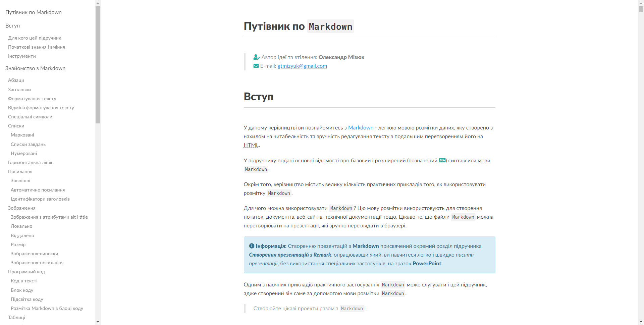Navigate to Для кого цей підручник

coord(35,38)
